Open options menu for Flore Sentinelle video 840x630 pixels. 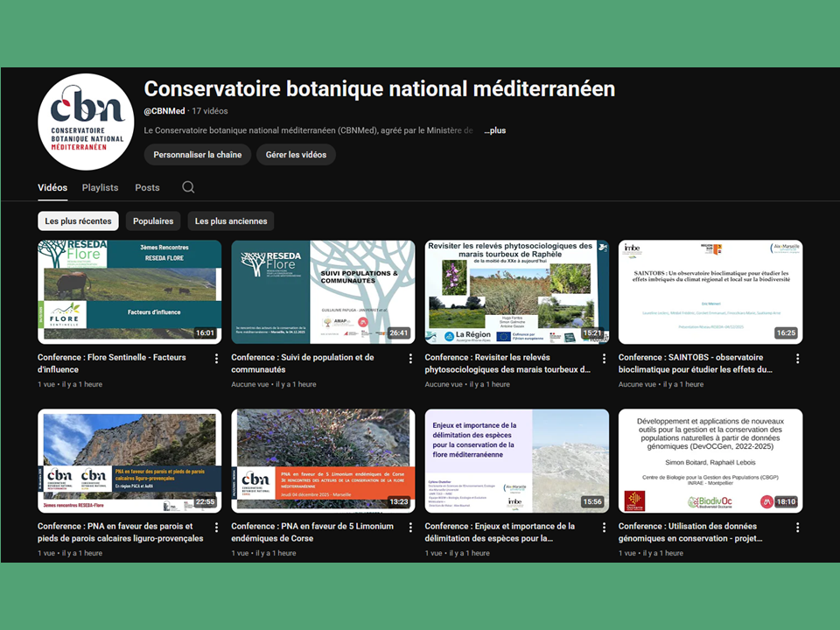click(216, 358)
